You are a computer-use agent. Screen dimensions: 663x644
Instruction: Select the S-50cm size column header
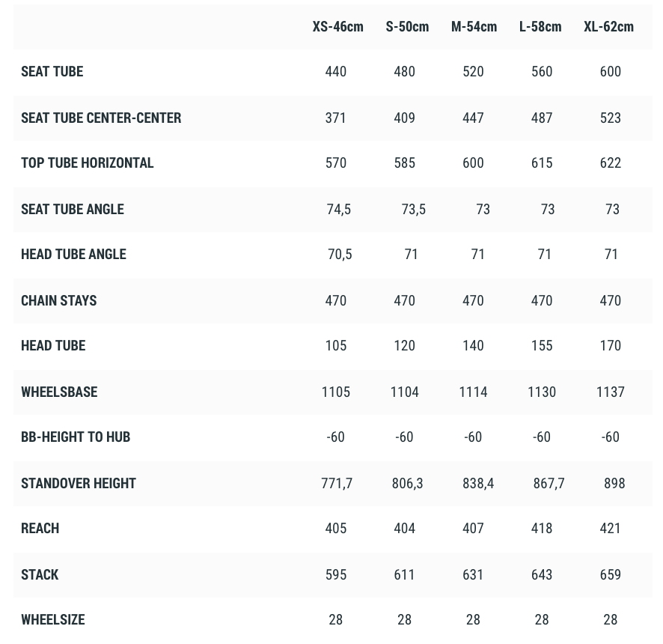click(x=407, y=27)
